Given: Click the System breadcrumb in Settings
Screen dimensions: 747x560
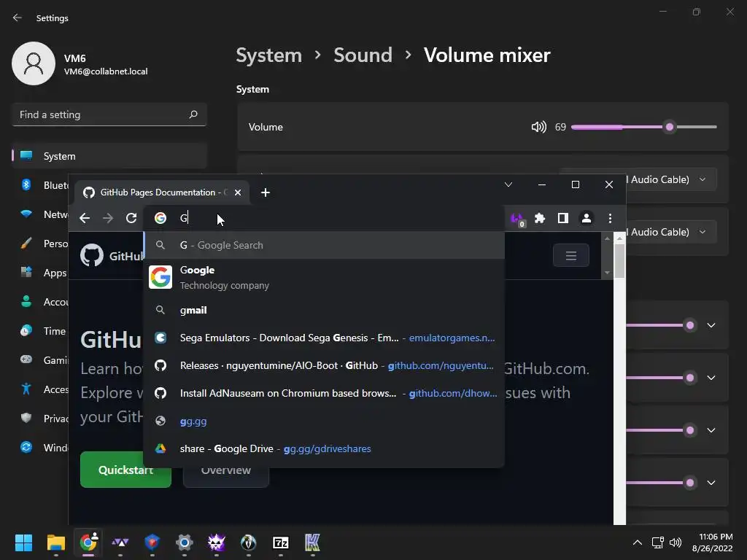Looking at the screenshot, I should point(269,55).
